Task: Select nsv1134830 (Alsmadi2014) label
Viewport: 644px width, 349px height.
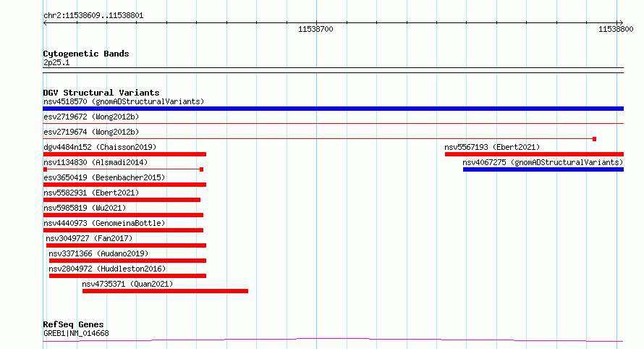Action: point(96,162)
